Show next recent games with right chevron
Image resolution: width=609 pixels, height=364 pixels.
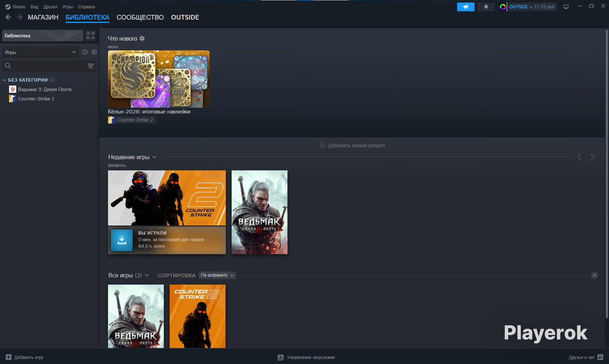click(x=593, y=157)
